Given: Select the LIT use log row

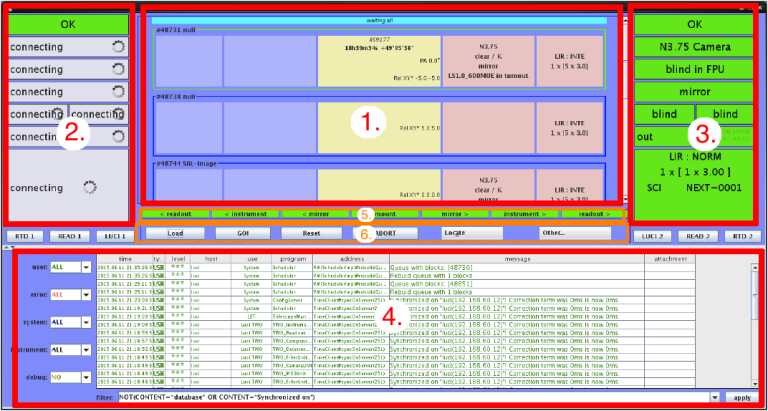Looking at the screenshot, I should click(x=396, y=316).
